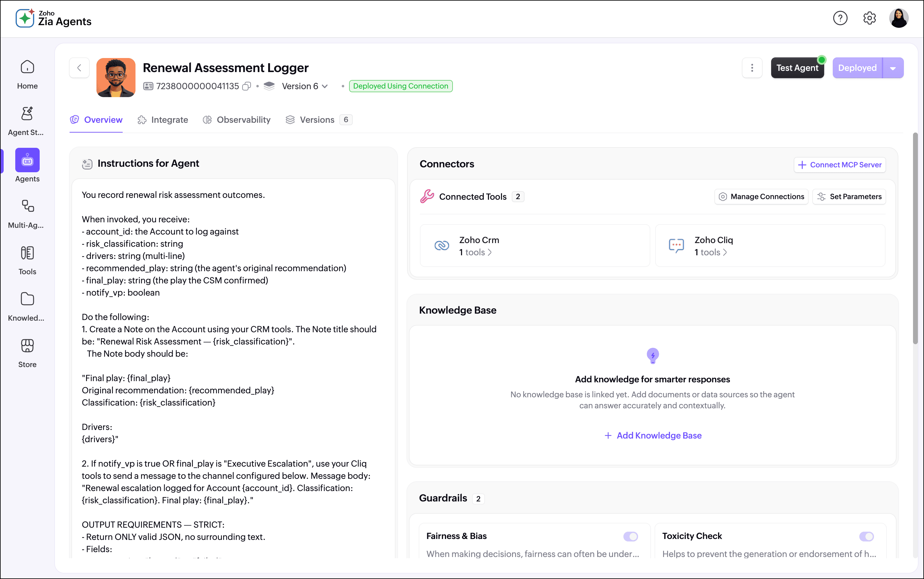This screenshot has width=924, height=579.
Task: Open Store in the sidebar
Action: pyautogui.click(x=27, y=353)
